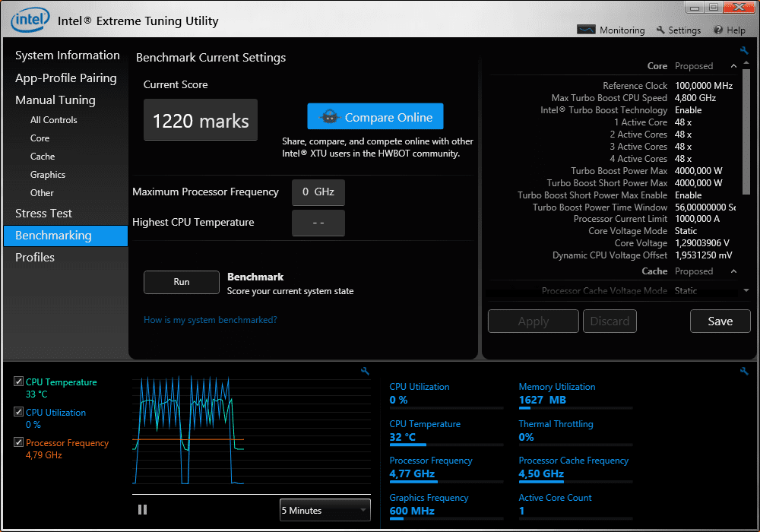This screenshot has width=760, height=532.
Task: Open Settings wrench icon
Action: tap(660, 30)
